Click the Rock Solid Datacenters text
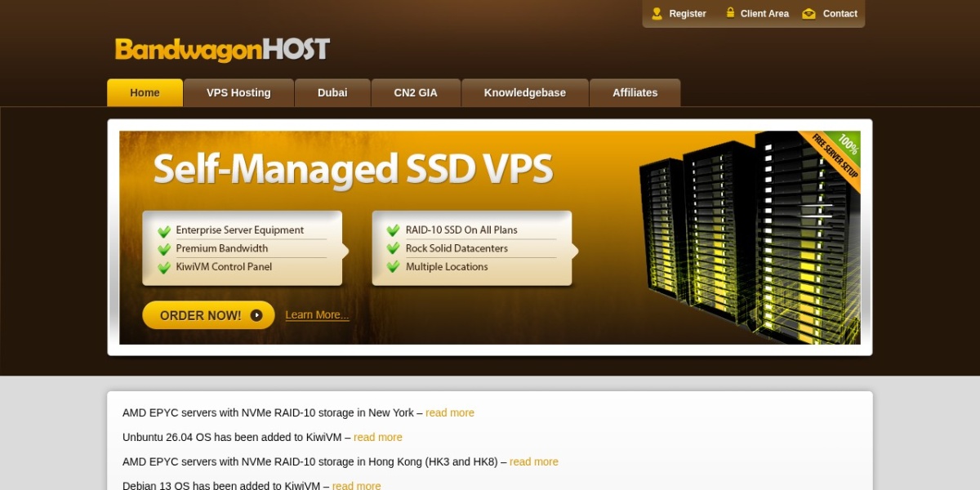The width and height of the screenshot is (980, 490). pyautogui.click(x=457, y=248)
